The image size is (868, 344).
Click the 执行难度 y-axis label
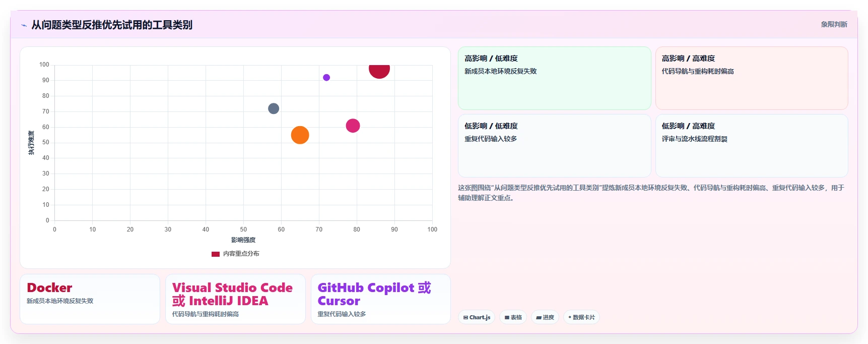[31, 143]
